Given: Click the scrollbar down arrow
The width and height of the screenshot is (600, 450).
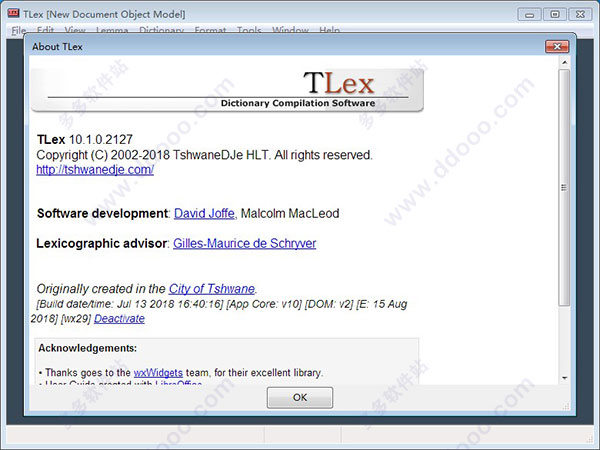Looking at the screenshot, I should [564, 378].
